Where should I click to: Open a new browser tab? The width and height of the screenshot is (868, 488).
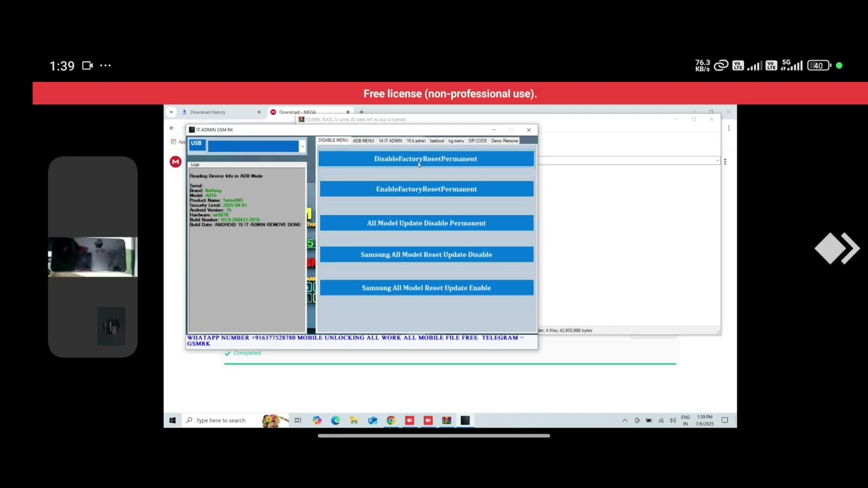361,112
